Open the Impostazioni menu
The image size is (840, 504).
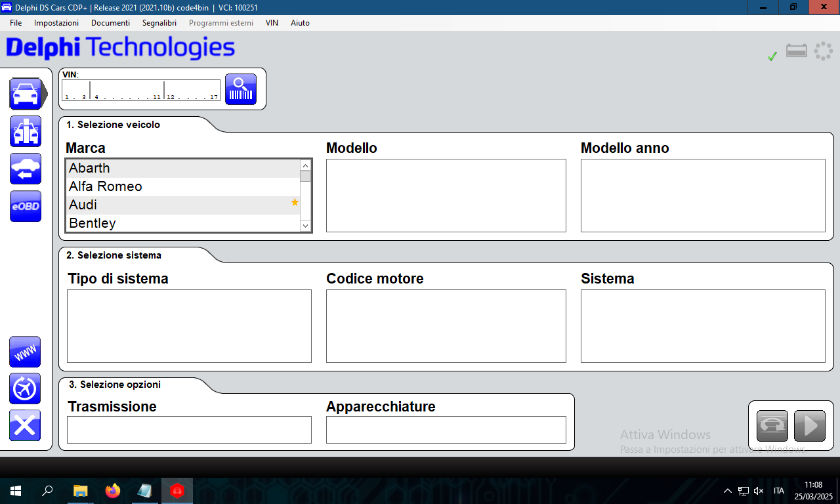(56, 22)
